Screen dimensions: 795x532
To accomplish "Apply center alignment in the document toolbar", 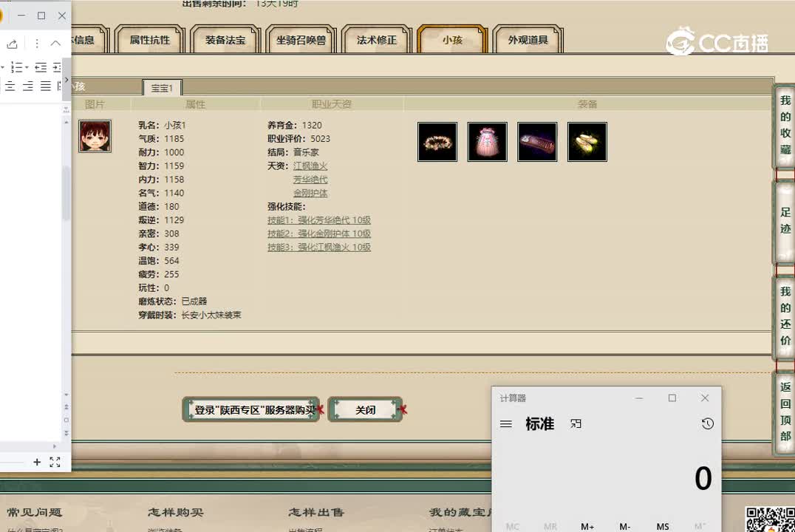I will (10, 86).
